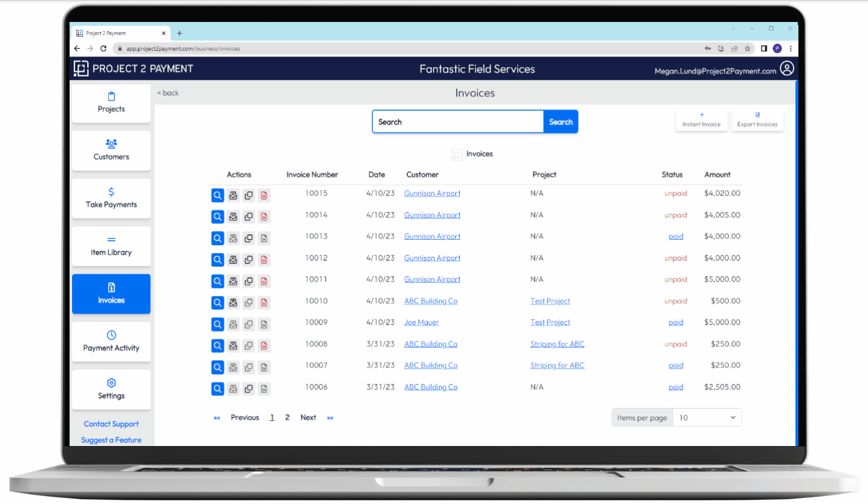
Task: Void invoice 10012 with red file icon
Action: [x=264, y=260]
